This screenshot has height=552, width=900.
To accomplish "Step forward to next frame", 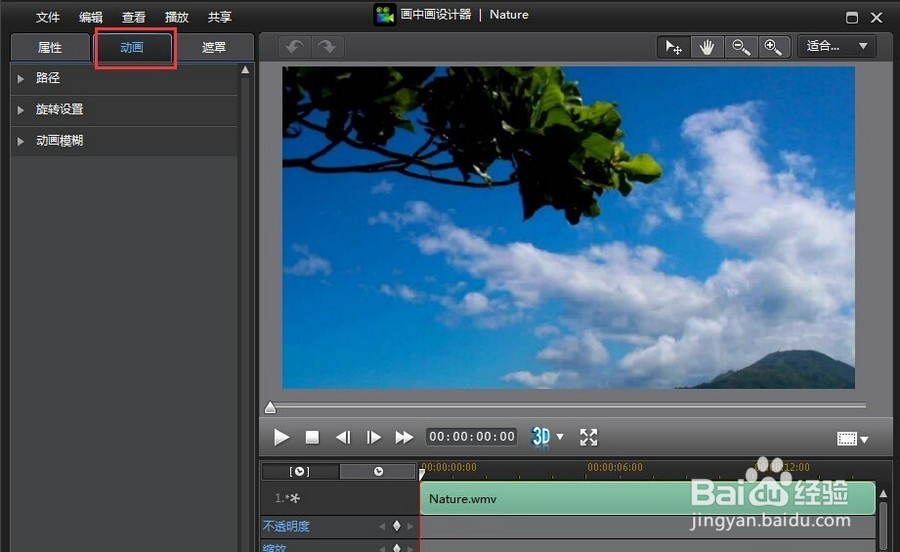I will [x=373, y=437].
